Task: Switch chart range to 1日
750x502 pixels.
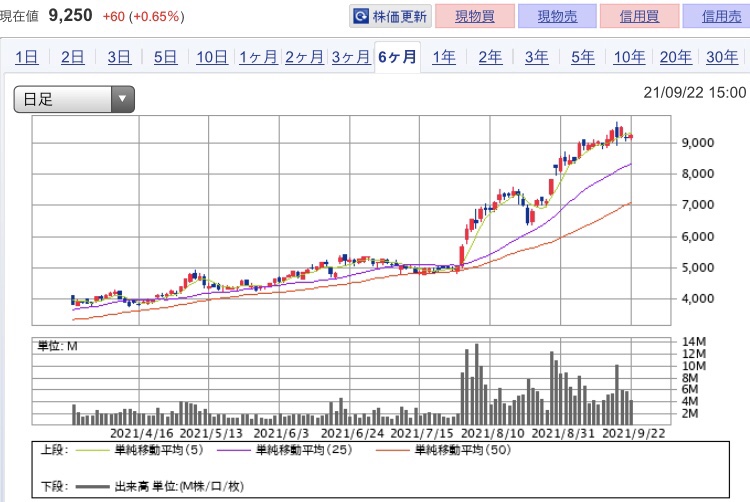Action: point(26,57)
